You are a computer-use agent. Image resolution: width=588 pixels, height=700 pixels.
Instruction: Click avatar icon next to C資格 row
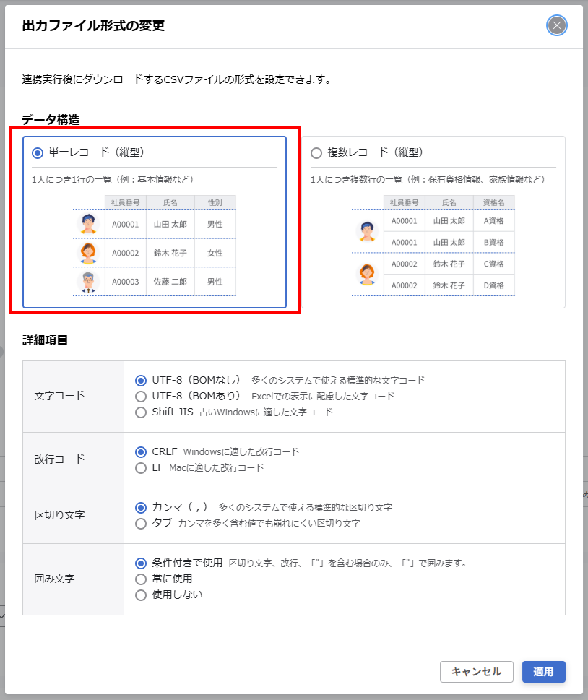(x=367, y=274)
